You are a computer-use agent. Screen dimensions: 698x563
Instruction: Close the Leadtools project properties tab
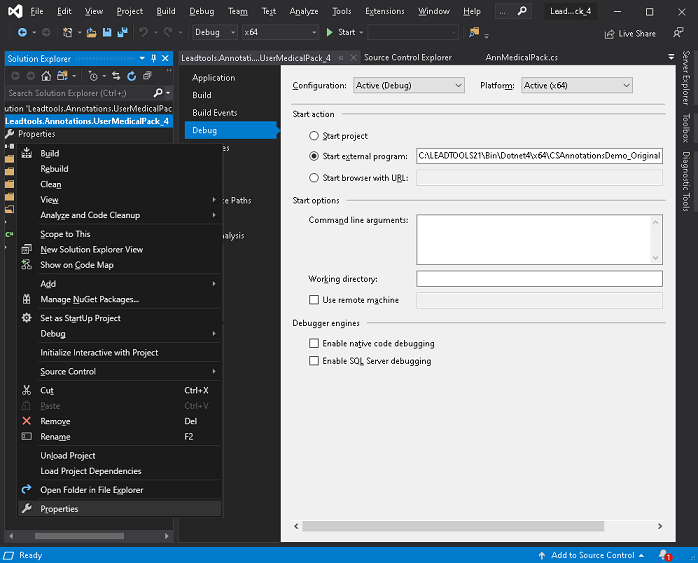353,58
